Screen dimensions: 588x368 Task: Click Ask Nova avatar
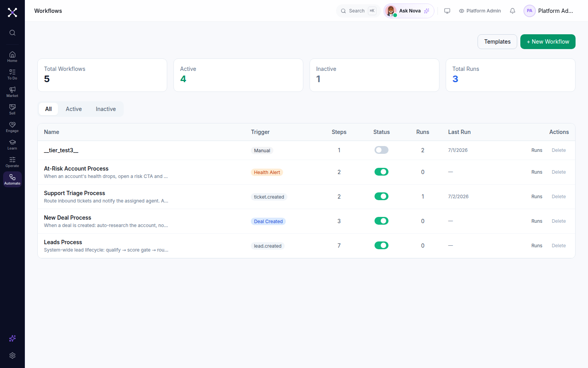coord(391,11)
